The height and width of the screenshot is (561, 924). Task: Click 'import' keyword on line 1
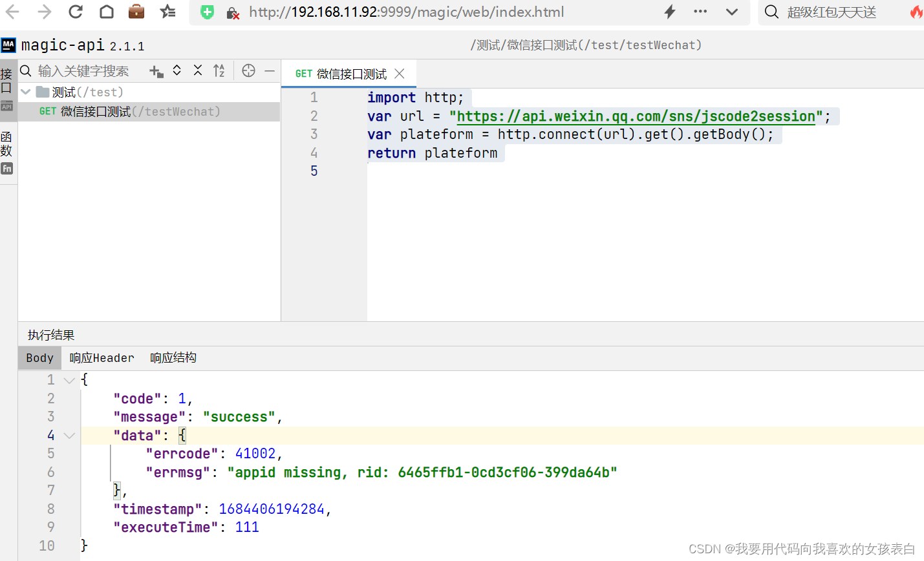392,98
